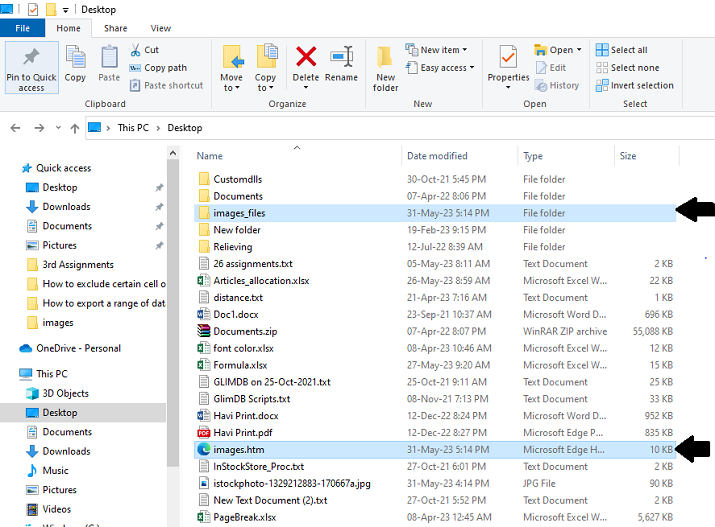Expand the Open button dropdown arrow
Viewport: 715px width, 527px height.
pos(579,50)
